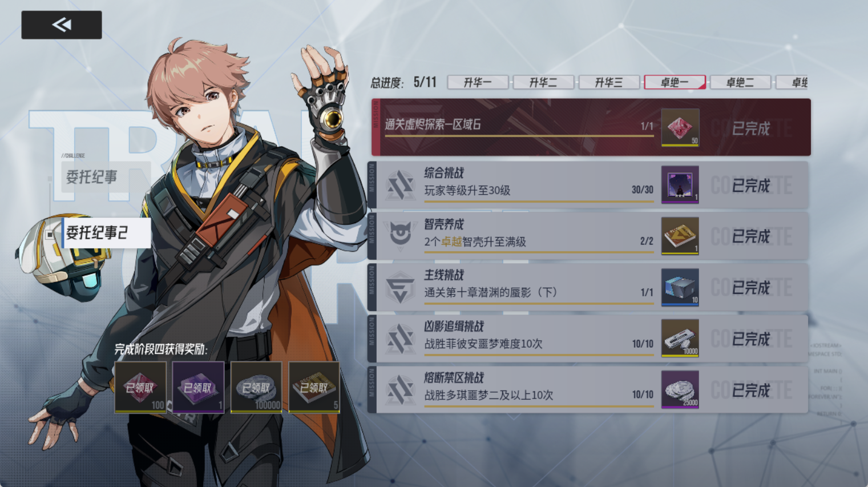Select the 卓绝一 stage tab
The height and width of the screenshot is (487, 868).
[x=675, y=82]
